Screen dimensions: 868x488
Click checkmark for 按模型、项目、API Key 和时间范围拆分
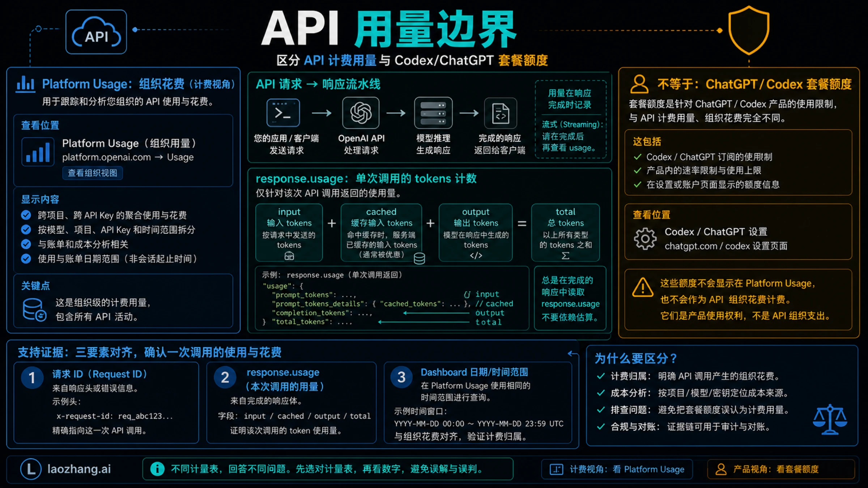point(26,230)
